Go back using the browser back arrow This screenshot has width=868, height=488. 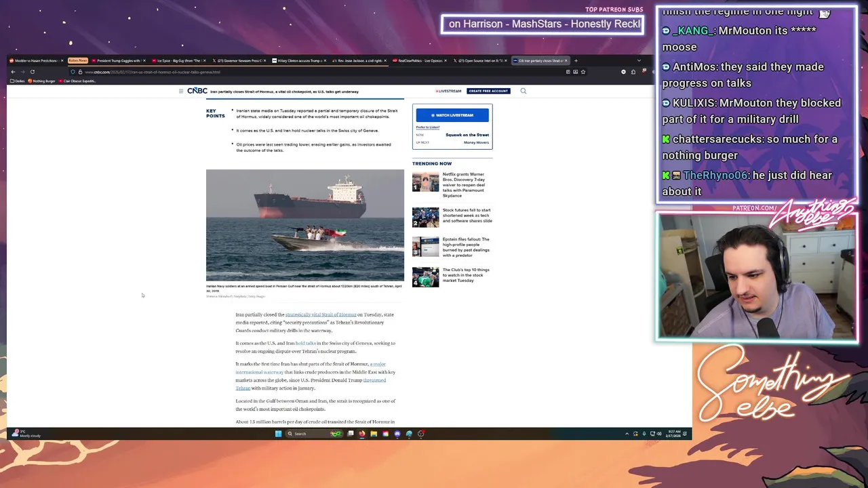(x=13, y=72)
